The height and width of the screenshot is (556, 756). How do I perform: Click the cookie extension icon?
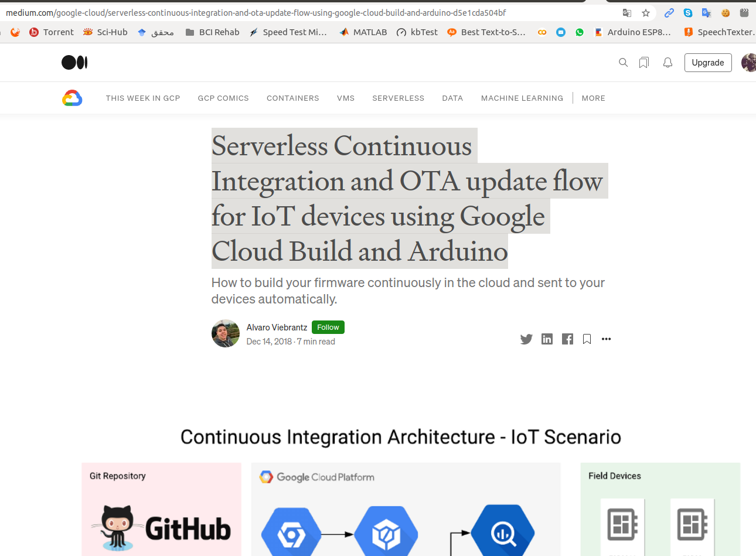click(726, 13)
